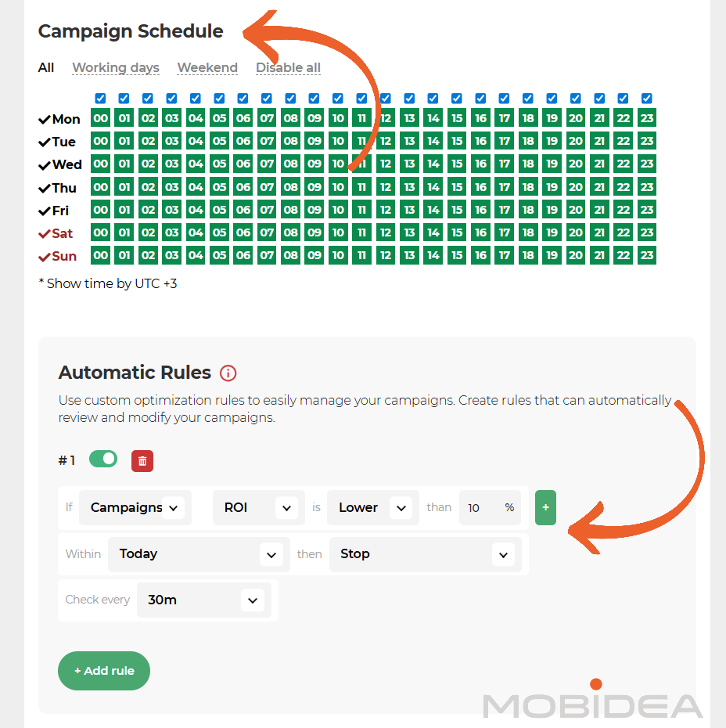The width and height of the screenshot is (726, 728).
Task: Click the Automatic Rules info icon
Action: 228,373
